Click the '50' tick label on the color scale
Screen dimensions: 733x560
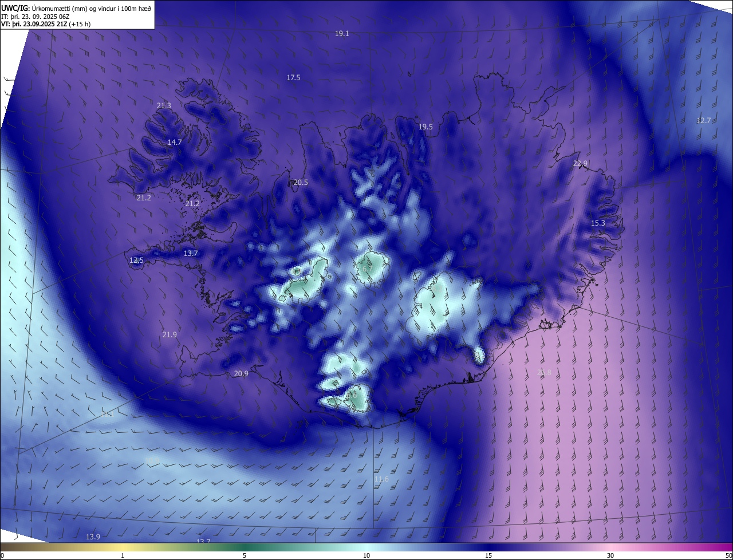click(728, 555)
